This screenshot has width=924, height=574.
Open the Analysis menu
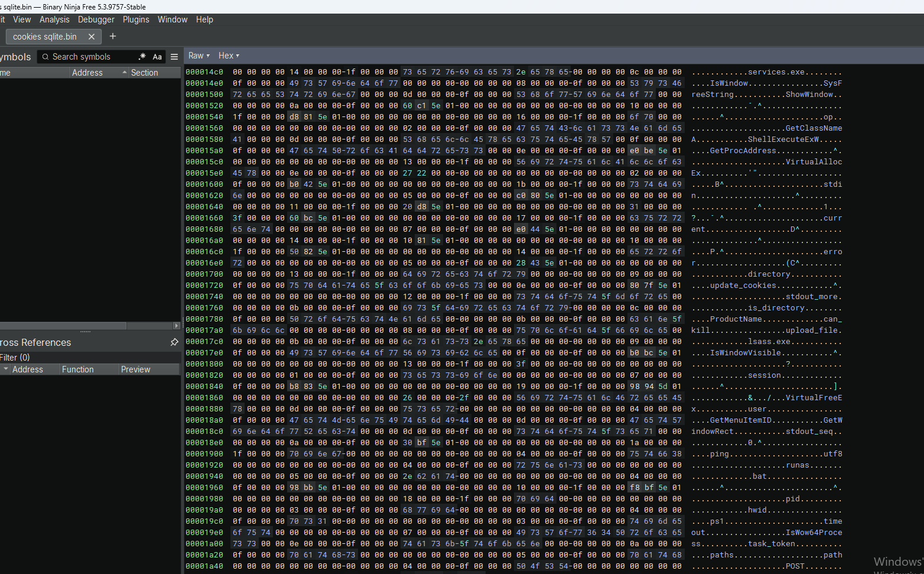(x=54, y=20)
